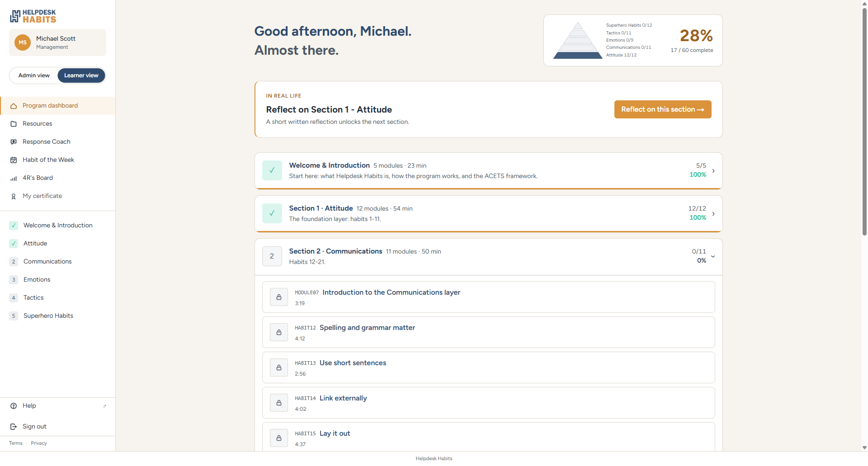Viewport: 868px width, 466px height.
Task: Click the My certificate ribbon icon
Action: tap(14, 196)
